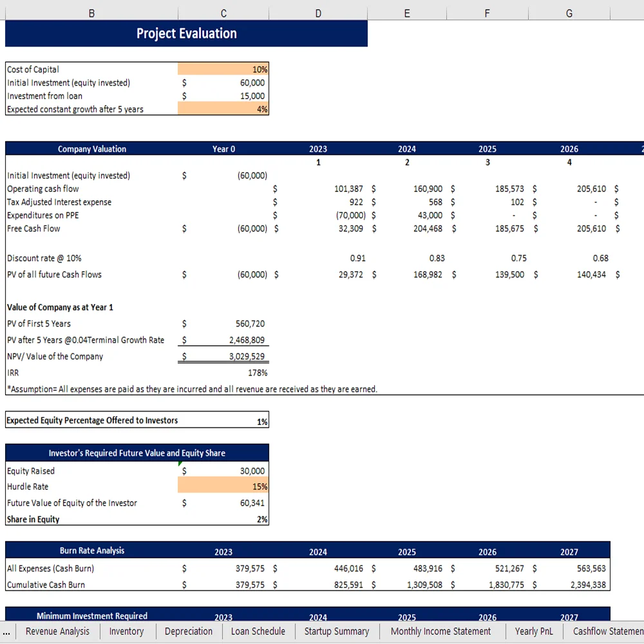Select the Project Evaluation title banner
This screenshot has height=644, width=644.
pyautogui.click(x=187, y=33)
